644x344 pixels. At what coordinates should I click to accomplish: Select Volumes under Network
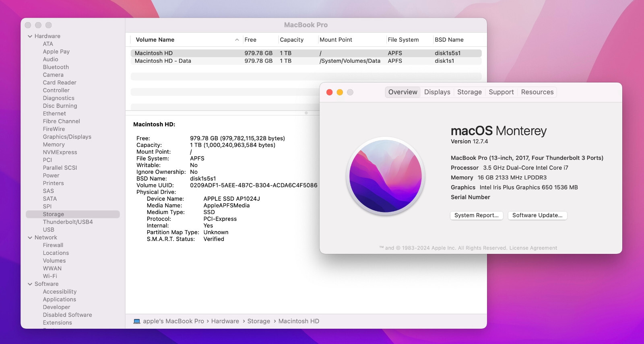[54, 261]
